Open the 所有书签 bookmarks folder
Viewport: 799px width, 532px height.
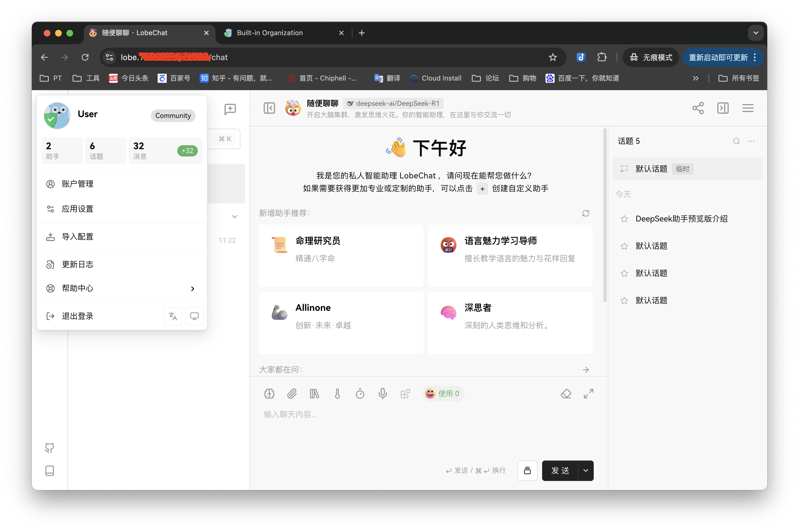click(738, 78)
